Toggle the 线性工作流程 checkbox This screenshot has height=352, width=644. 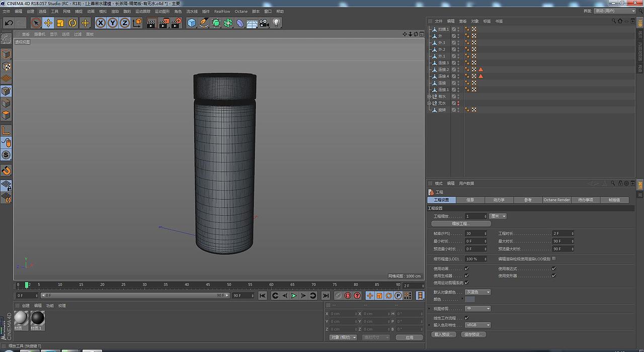pos(466,318)
